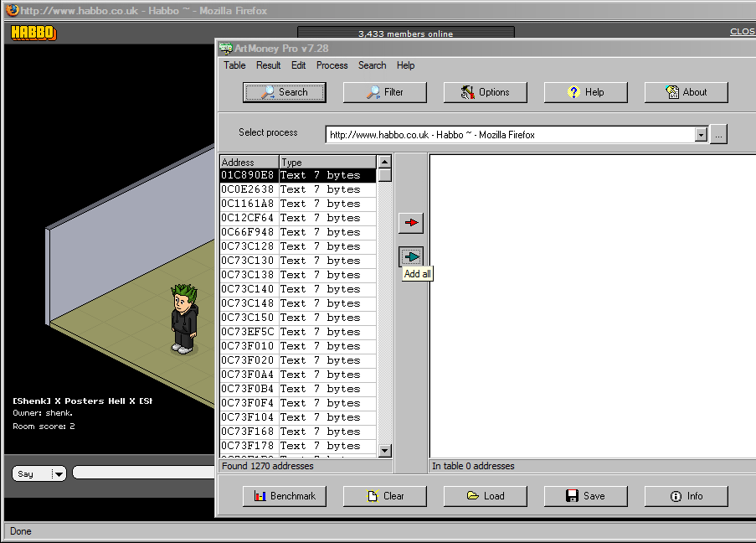Click the Clear button

pyautogui.click(x=385, y=496)
